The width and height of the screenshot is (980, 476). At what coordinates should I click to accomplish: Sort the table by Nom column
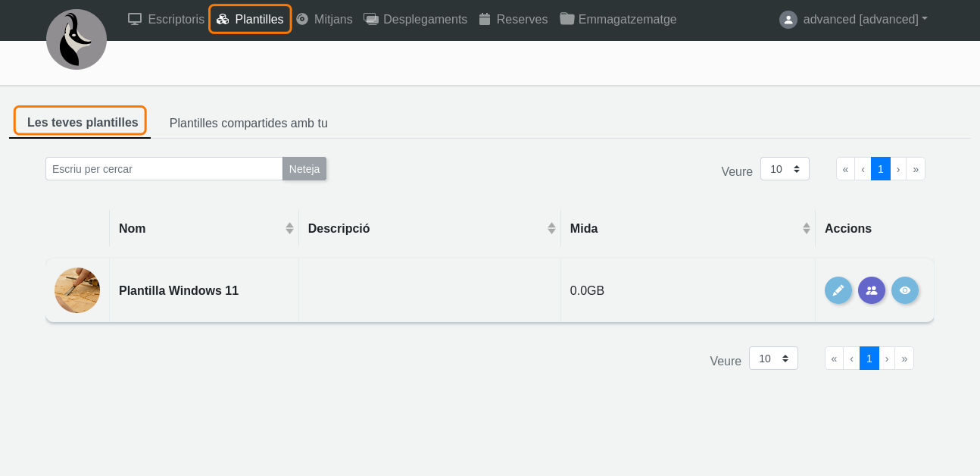(204, 228)
